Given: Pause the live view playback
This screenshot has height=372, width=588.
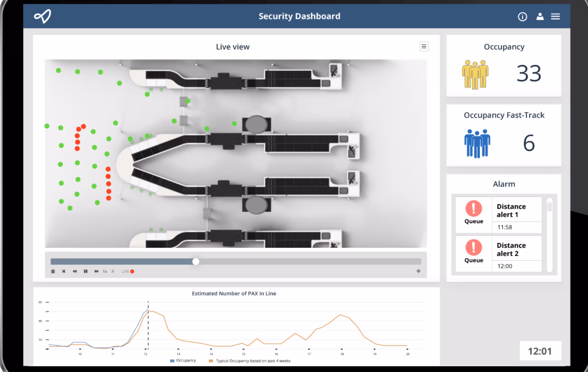Looking at the screenshot, I should (x=85, y=271).
